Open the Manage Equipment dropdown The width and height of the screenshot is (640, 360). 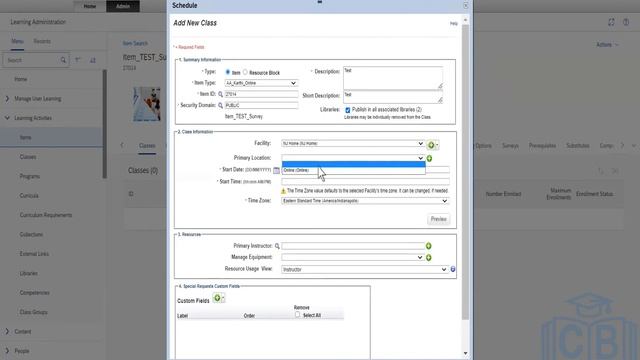click(x=353, y=257)
